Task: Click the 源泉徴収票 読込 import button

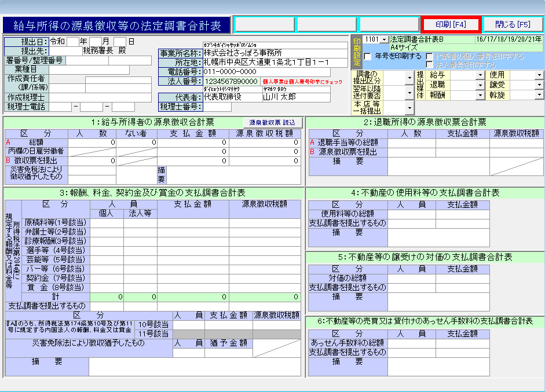Action: (x=272, y=123)
